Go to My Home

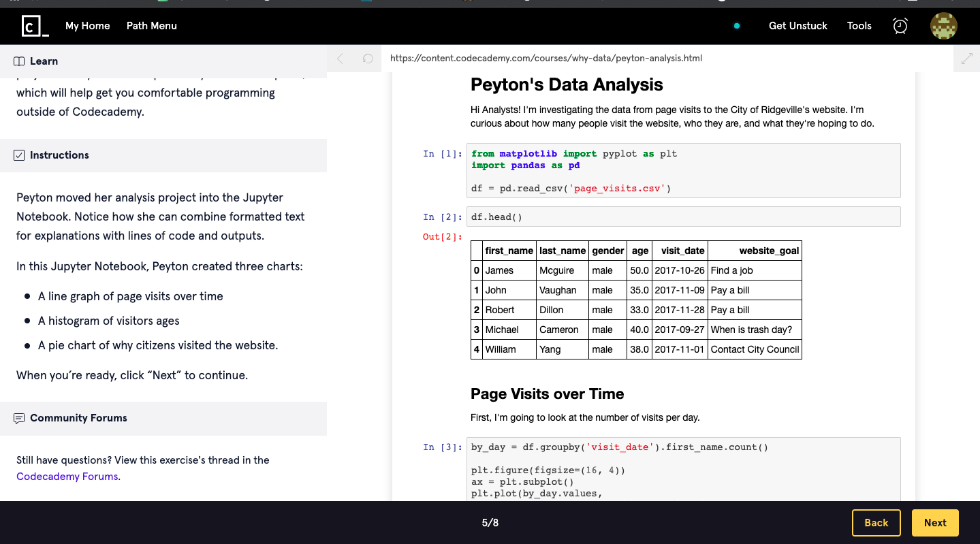pyautogui.click(x=87, y=26)
